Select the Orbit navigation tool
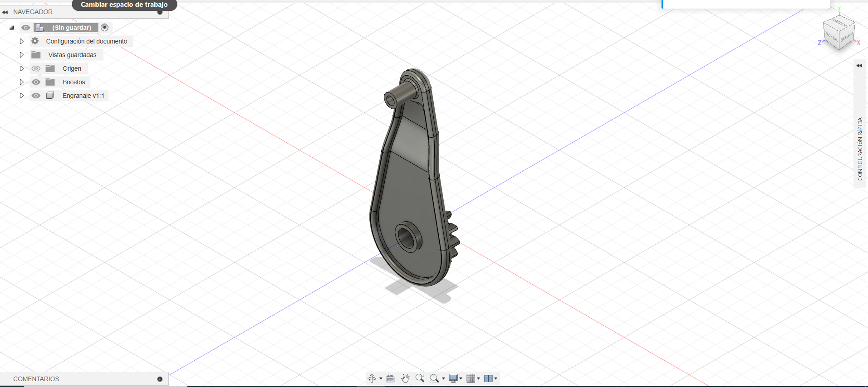Screen dimensions: 868x387 point(372,378)
